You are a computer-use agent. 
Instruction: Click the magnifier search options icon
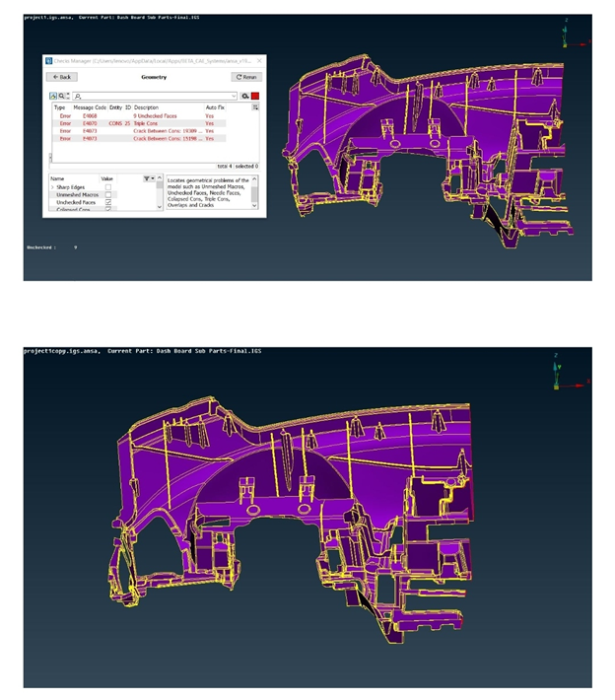pyautogui.click(x=61, y=96)
